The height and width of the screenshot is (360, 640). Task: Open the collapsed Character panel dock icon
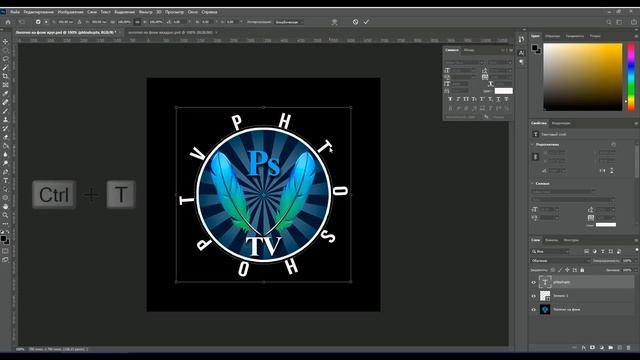pyautogui.click(x=521, y=53)
